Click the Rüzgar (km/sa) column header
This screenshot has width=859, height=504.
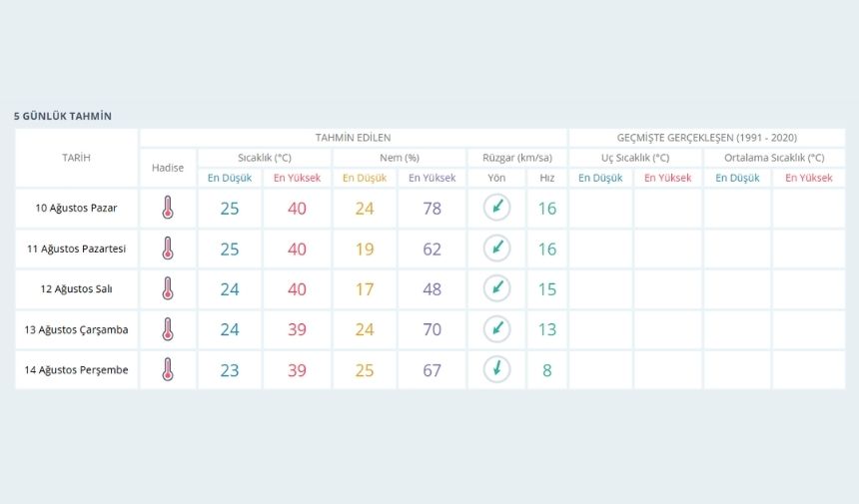pos(517,158)
